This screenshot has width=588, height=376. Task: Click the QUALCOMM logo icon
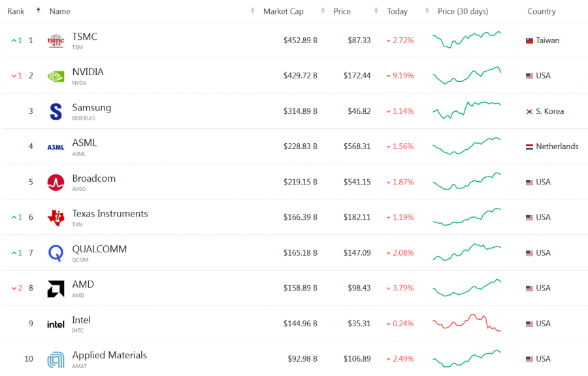pos(56,253)
